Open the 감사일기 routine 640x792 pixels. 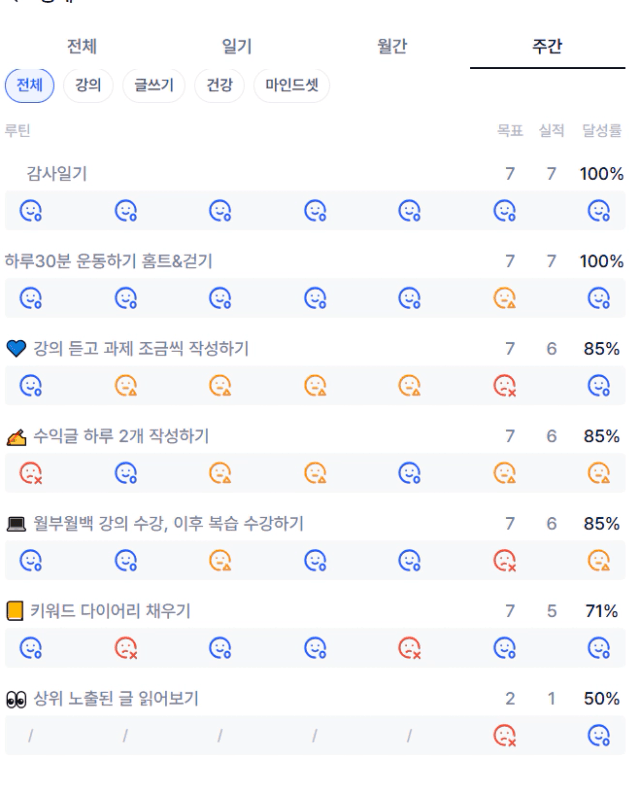57,174
